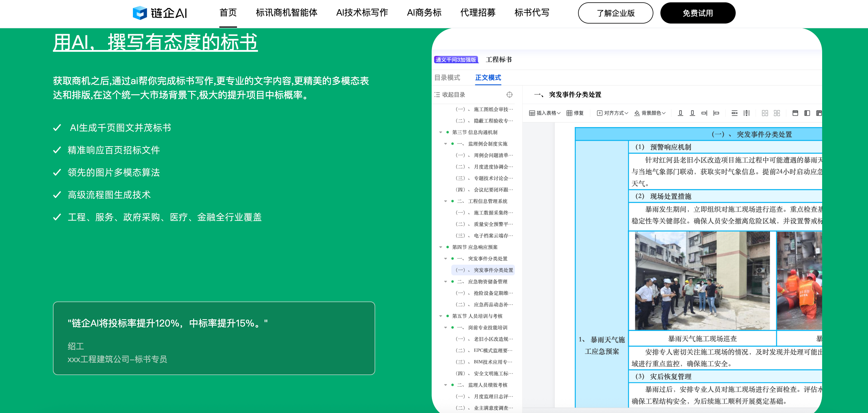Select (二)、月度进度协调会 tree item
868x413 pixels.
coord(484,167)
